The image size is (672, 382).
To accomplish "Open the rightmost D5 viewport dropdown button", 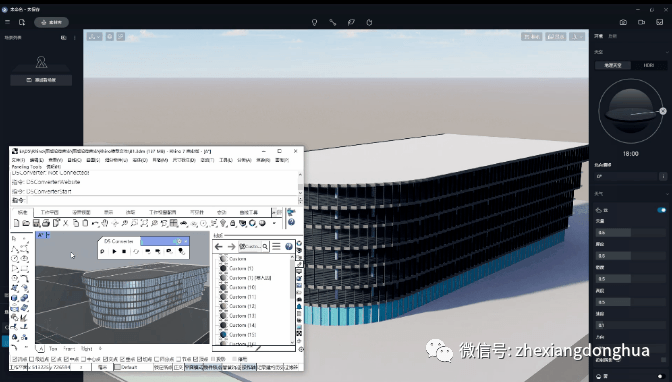I will tap(577, 37).
